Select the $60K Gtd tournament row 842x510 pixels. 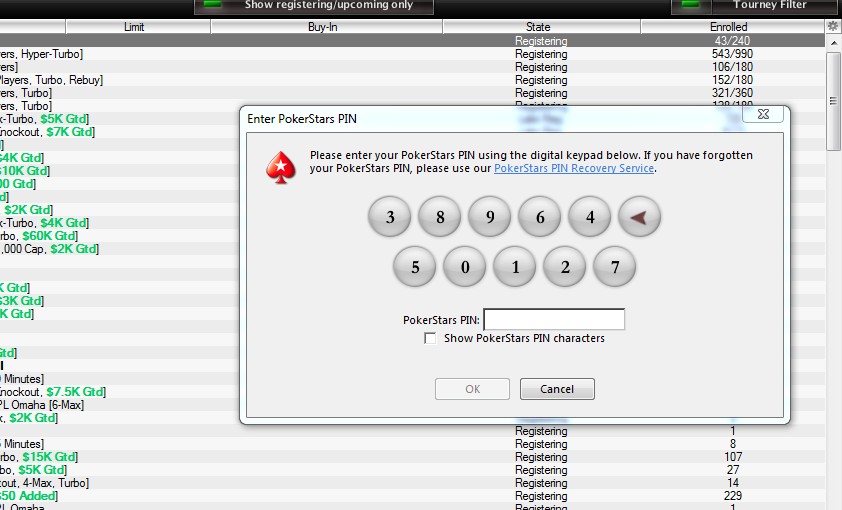pyautogui.click(x=119, y=236)
